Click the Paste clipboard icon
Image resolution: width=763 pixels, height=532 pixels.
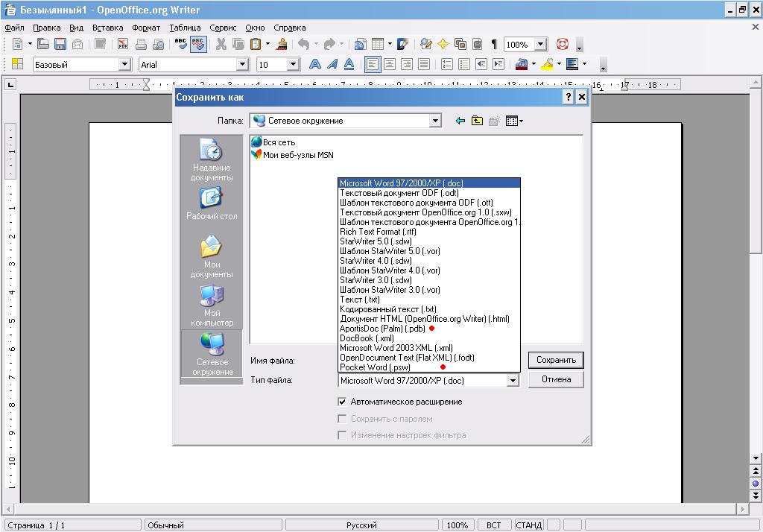pos(255,44)
